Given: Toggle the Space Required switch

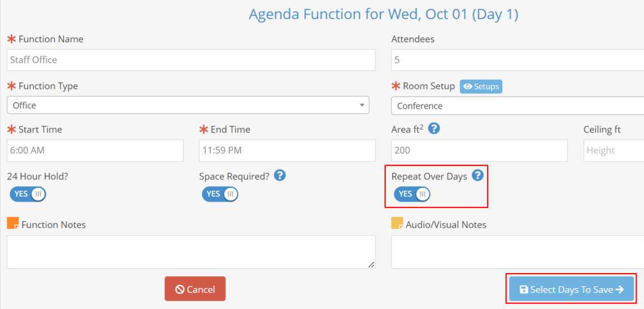Looking at the screenshot, I should click(220, 194).
